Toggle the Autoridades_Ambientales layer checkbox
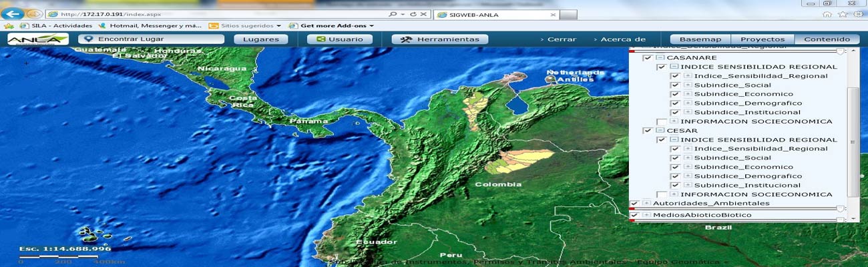Image resolution: width=868 pixels, height=267 pixels. click(x=634, y=203)
